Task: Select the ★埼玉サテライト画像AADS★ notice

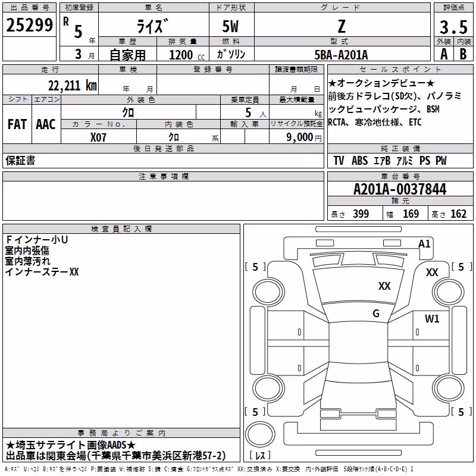Action: 71,445
